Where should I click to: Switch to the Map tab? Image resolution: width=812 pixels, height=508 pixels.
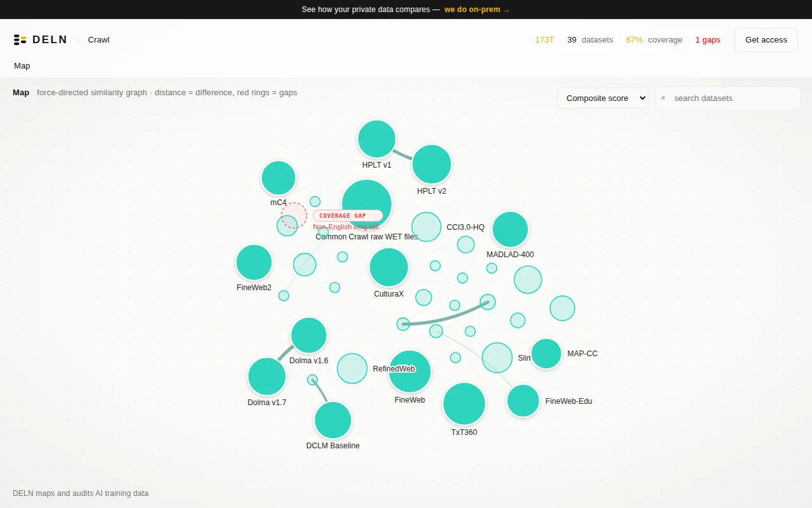click(22, 65)
